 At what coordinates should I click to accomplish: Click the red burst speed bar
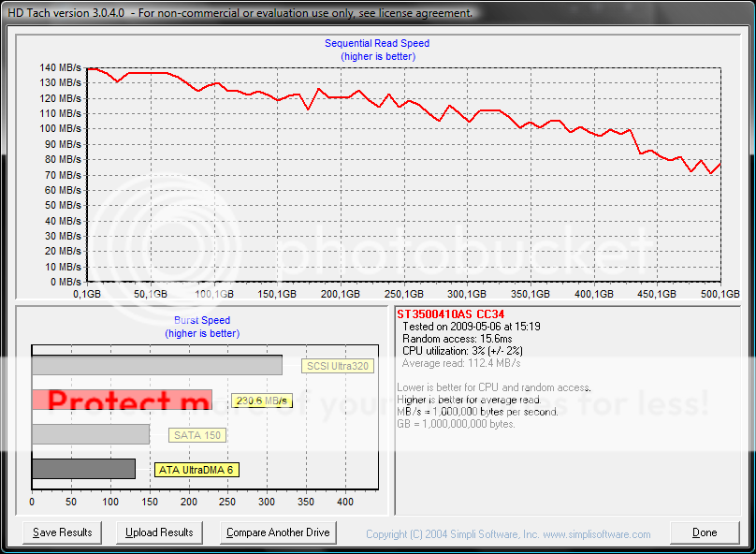122,400
